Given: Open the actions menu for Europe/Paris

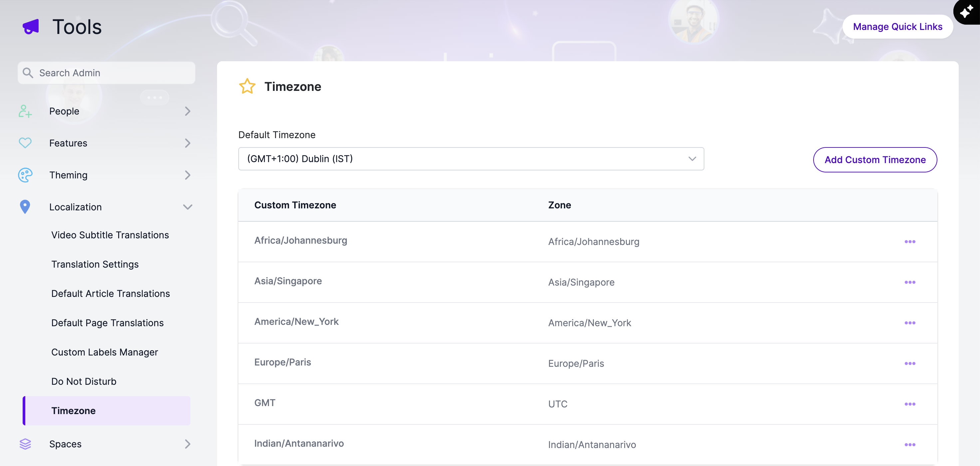Looking at the screenshot, I should click(x=910, y=364).
